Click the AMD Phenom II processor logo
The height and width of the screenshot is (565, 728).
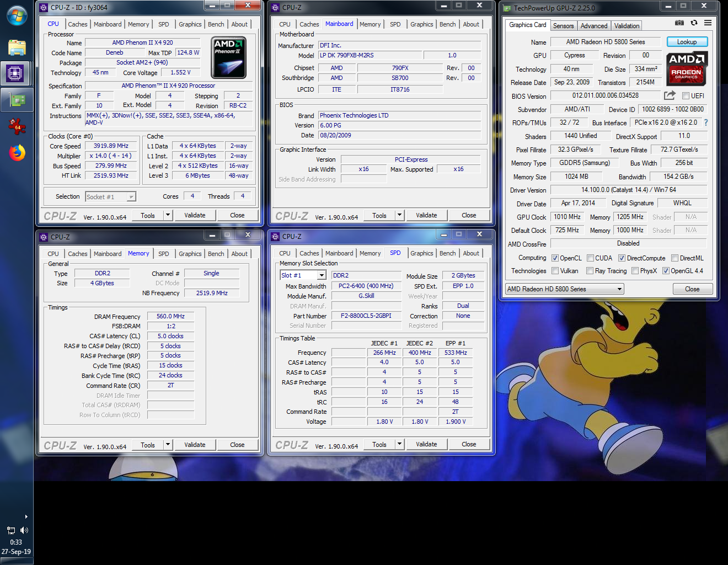tap(229, 57)
